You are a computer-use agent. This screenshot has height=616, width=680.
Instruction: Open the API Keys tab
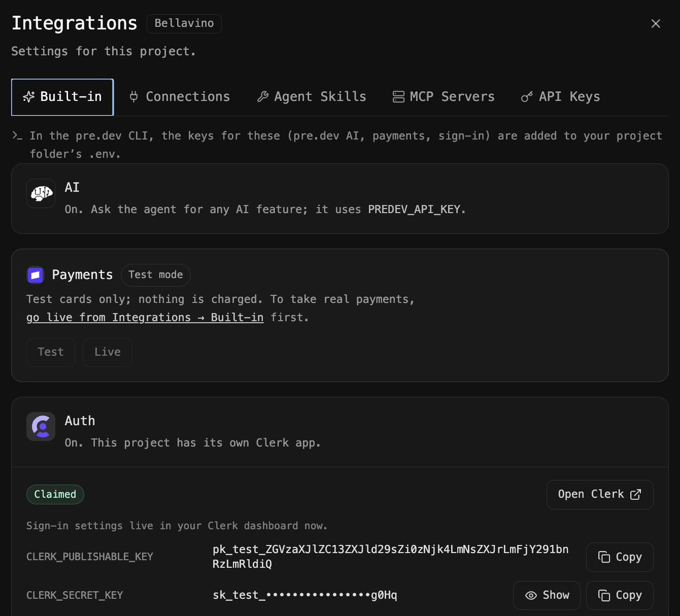point(560,97)
